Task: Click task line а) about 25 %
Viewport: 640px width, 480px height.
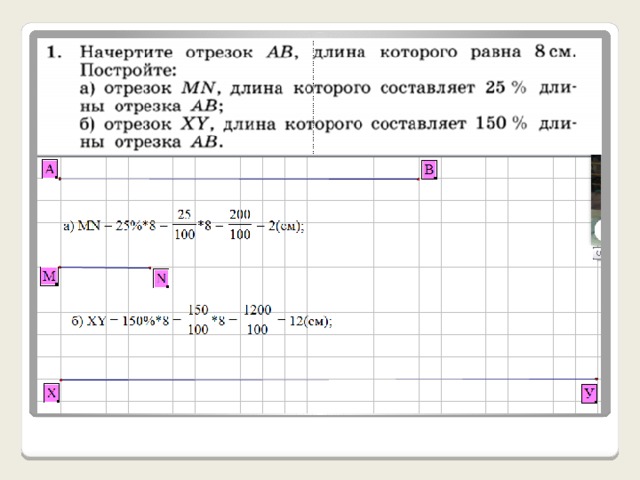Action: tap(328, 97)
